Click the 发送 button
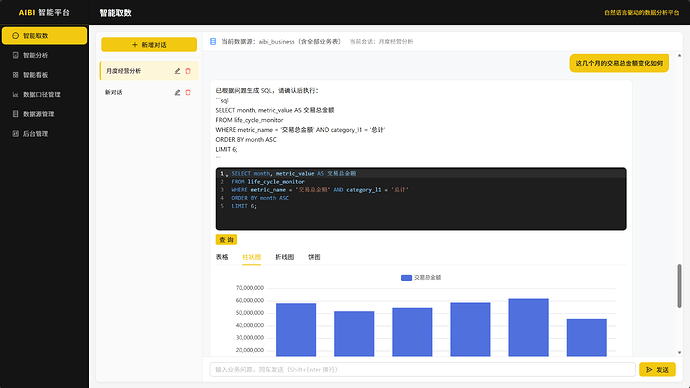Image resolution: width=690 pixels, height=388 pixels. (657, 370)
